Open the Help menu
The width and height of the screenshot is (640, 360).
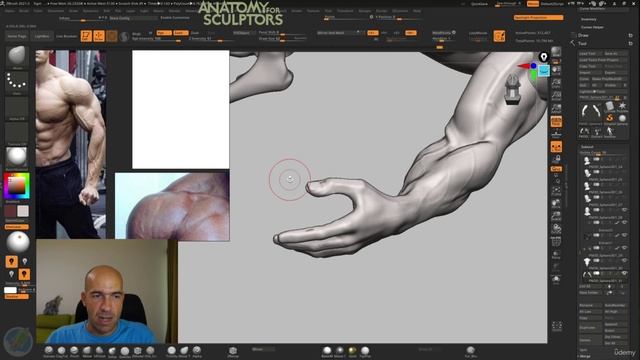pos(417,11)
